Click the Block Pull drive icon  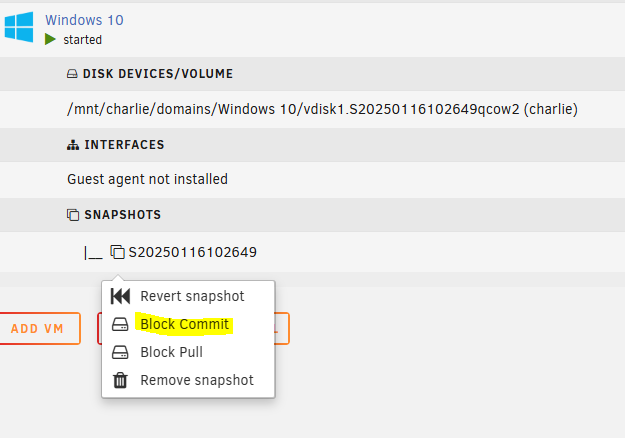pos(120,352)
